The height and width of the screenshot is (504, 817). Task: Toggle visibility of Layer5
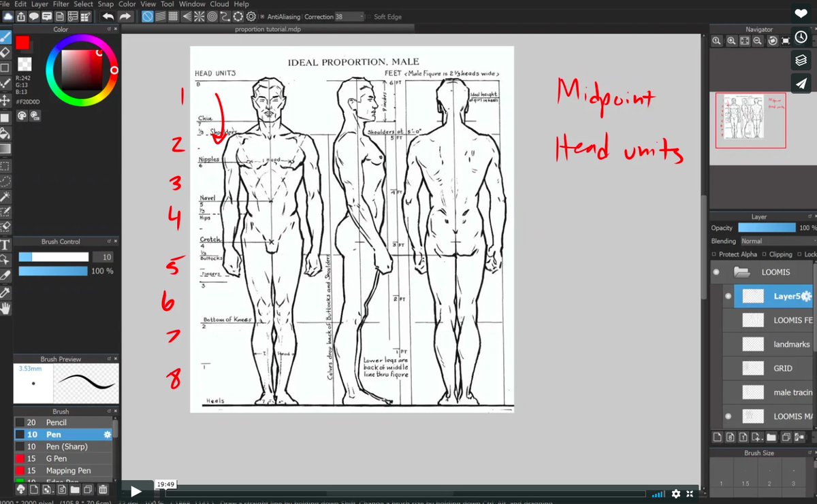pos(728,296)
